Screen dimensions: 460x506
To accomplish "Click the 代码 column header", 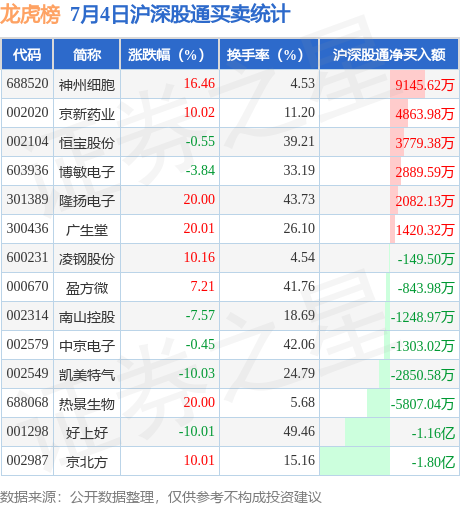I will 27,54.
